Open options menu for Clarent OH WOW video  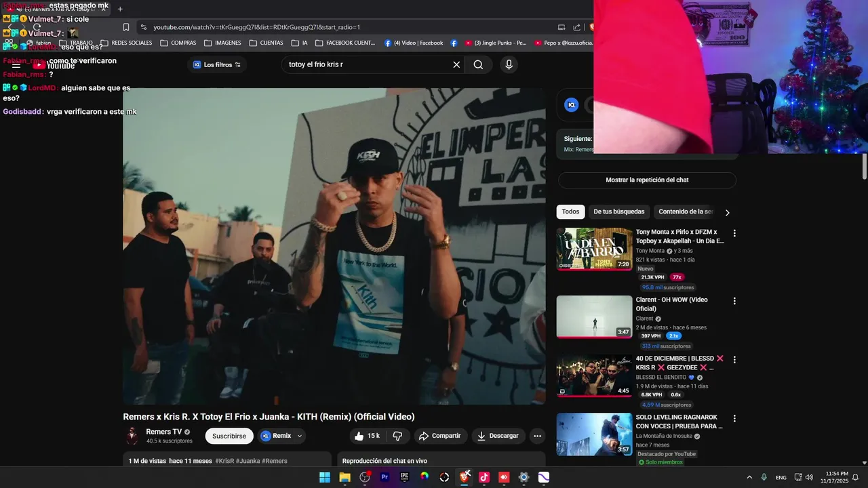[x=734, y=301]
